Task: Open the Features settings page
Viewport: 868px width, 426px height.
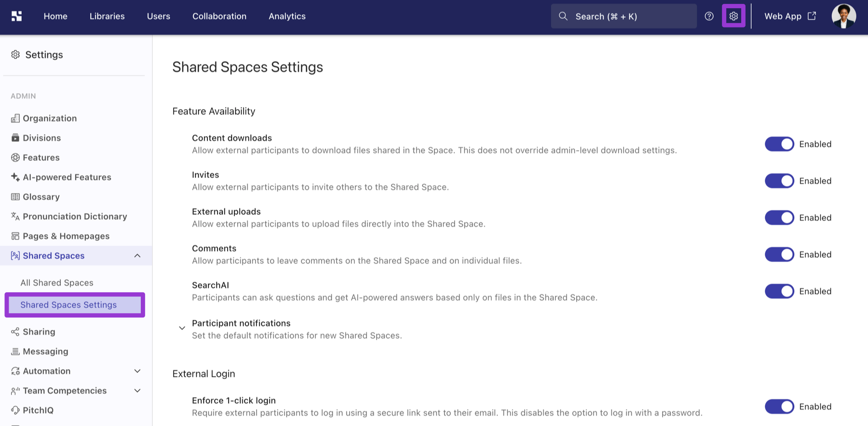Action: pyautogui.click(x=41, y=158)
